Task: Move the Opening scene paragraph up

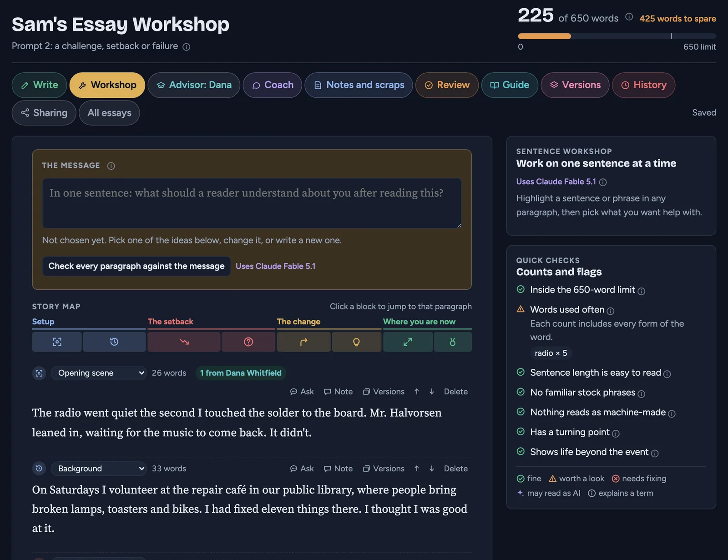Action: (416, 392)
